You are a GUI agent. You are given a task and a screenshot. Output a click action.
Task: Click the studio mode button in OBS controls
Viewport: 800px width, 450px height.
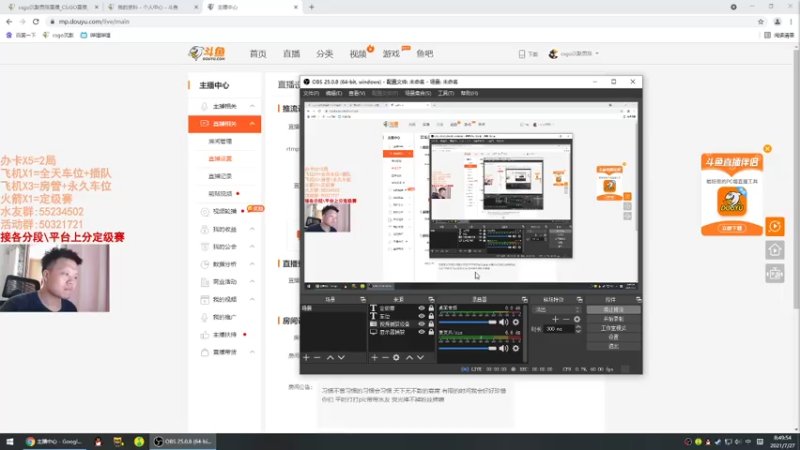point(613,328)
